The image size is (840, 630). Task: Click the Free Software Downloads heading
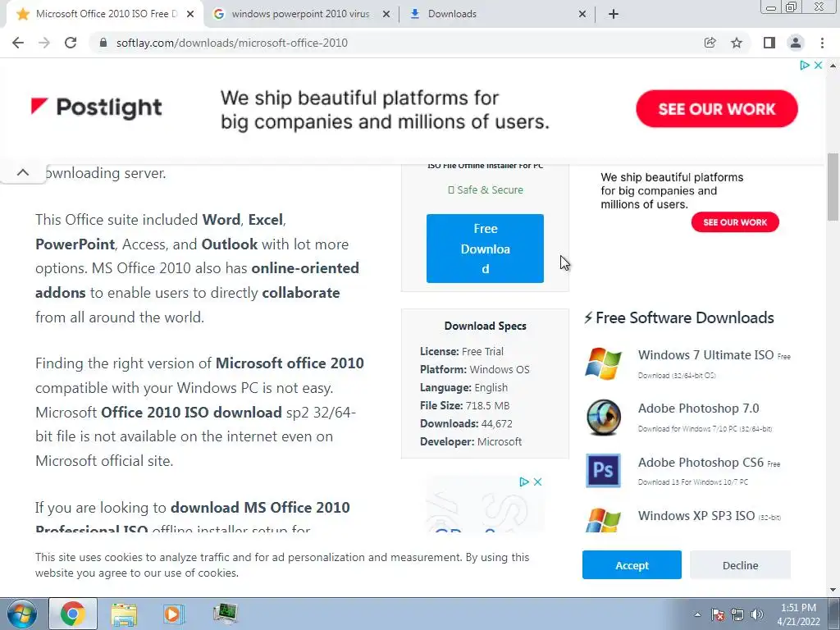pyautogui.click(x=678, y=317)
